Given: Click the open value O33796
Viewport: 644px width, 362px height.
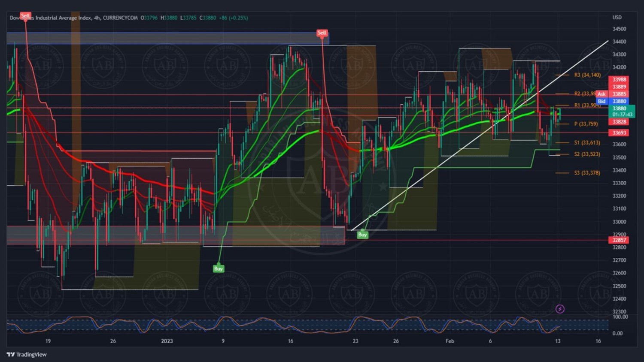Looking at the screenshot, I should [149, 18].
